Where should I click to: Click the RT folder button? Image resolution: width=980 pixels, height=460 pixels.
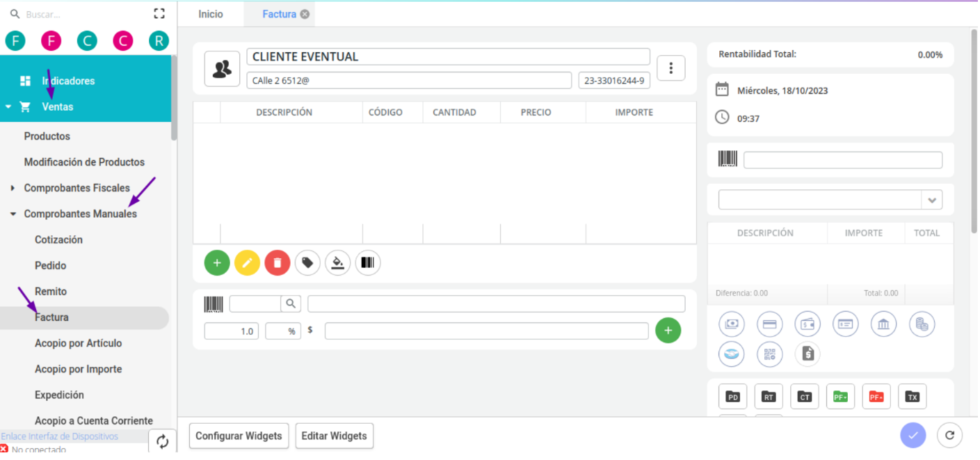pos(769,397)
